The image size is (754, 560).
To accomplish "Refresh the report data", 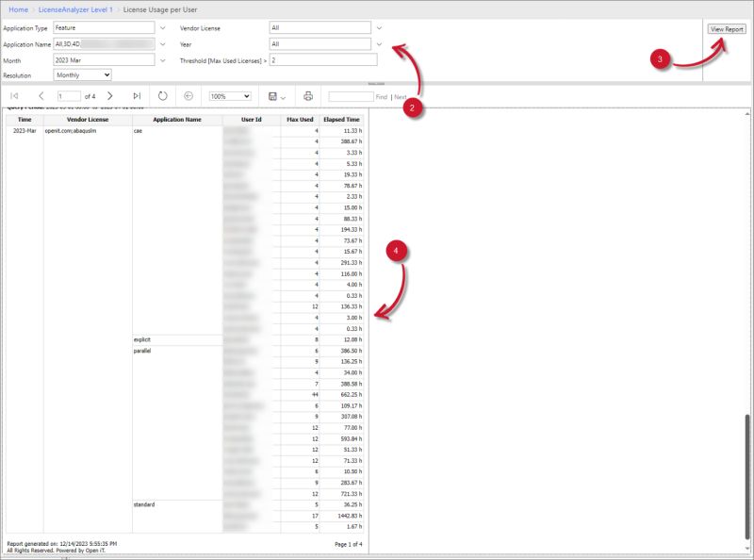I will pyautogui.click(x=162, y=95).
